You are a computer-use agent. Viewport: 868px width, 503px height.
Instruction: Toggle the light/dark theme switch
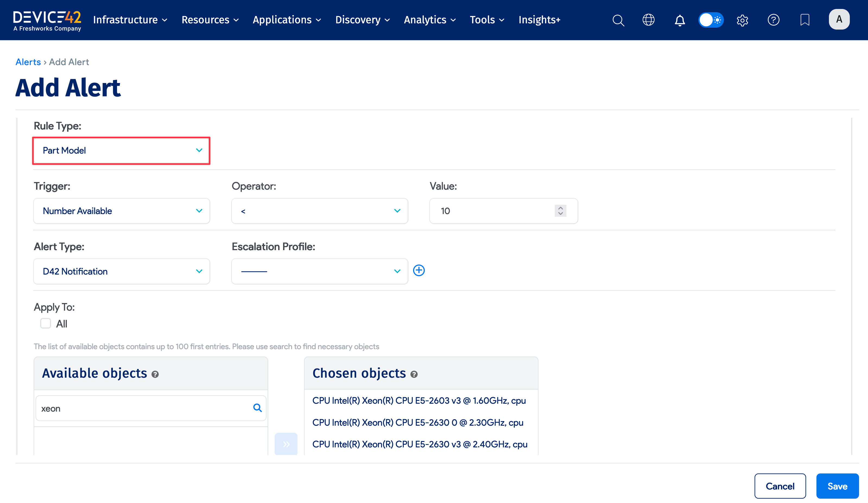(711, 20)
